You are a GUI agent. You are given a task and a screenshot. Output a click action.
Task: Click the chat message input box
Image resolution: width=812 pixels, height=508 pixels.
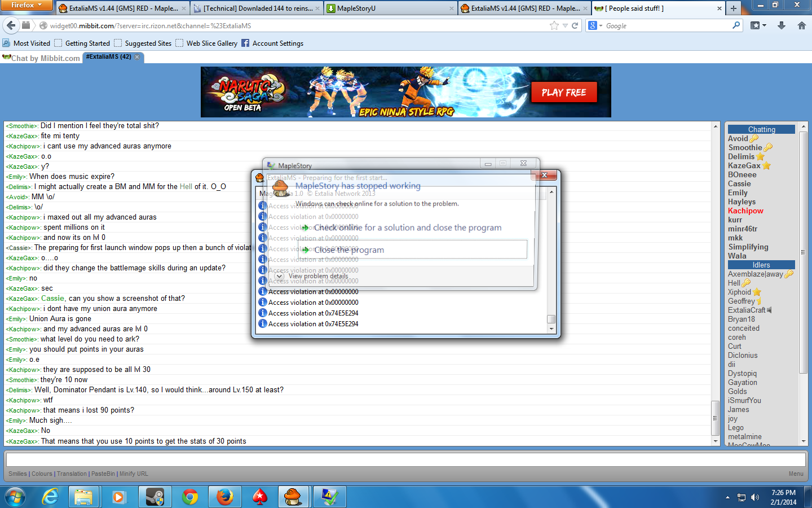405,459
